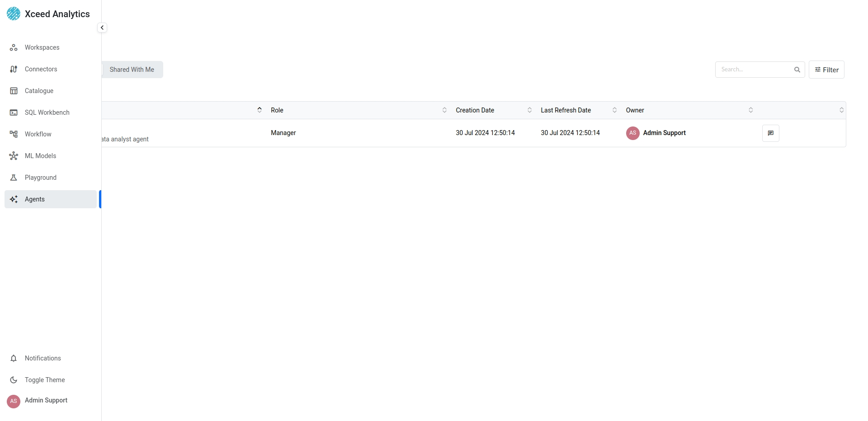The width and height of the screenshot is (868, 421).
Task: Open chat icon for Admin Support agent
Action: pos(770,133)
